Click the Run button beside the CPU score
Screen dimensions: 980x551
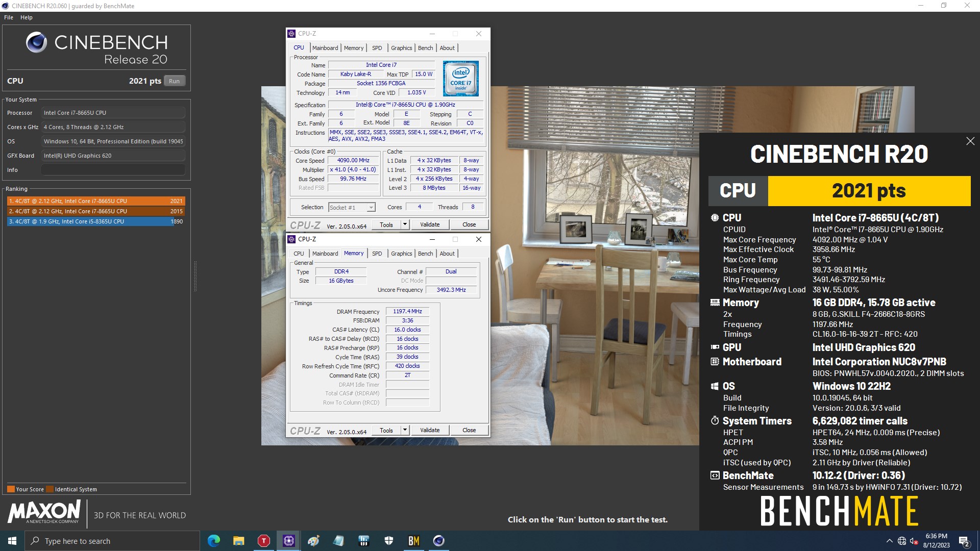pos(174,81)
